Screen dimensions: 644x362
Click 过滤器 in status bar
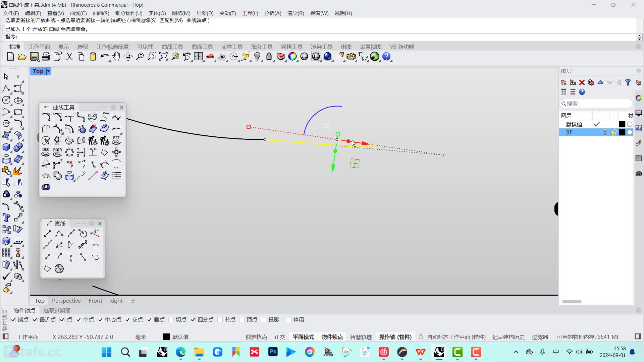tap(540, 337)
